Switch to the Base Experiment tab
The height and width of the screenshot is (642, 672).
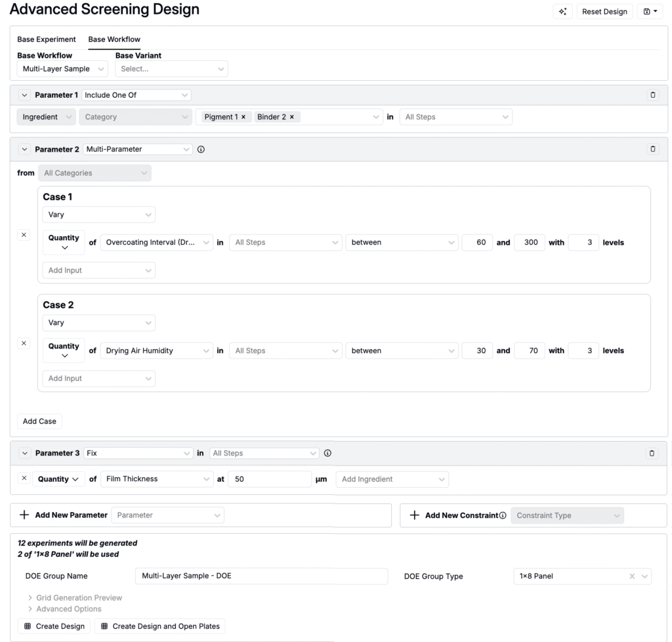47,39
